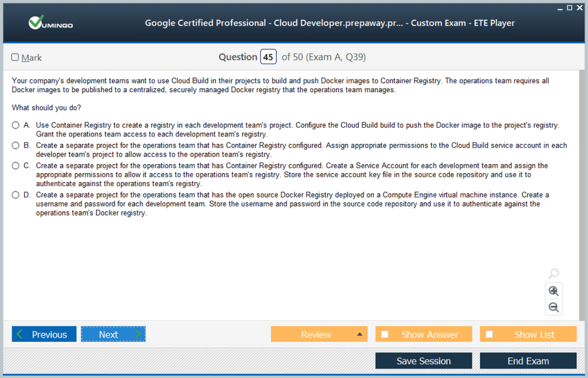Enable the Show List checkbox

(x=490, y=335)
